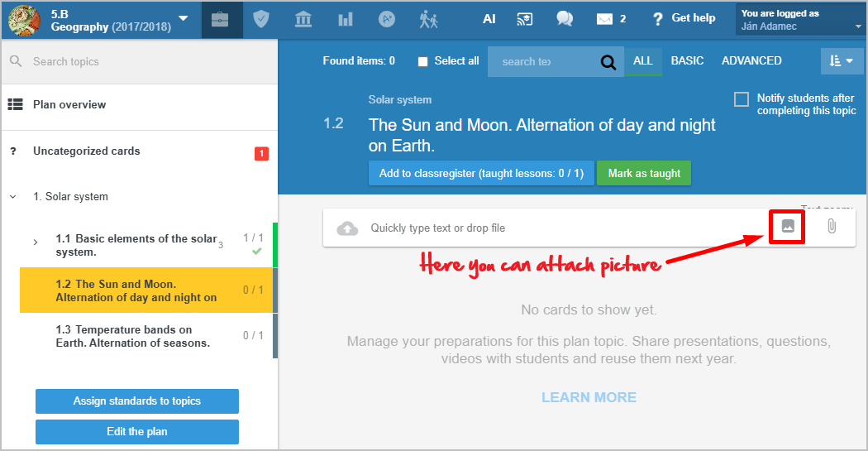Click the paperclip attachment icon
Screen dimensions: 868x451
pyautogui.click(x=832, y=227)
